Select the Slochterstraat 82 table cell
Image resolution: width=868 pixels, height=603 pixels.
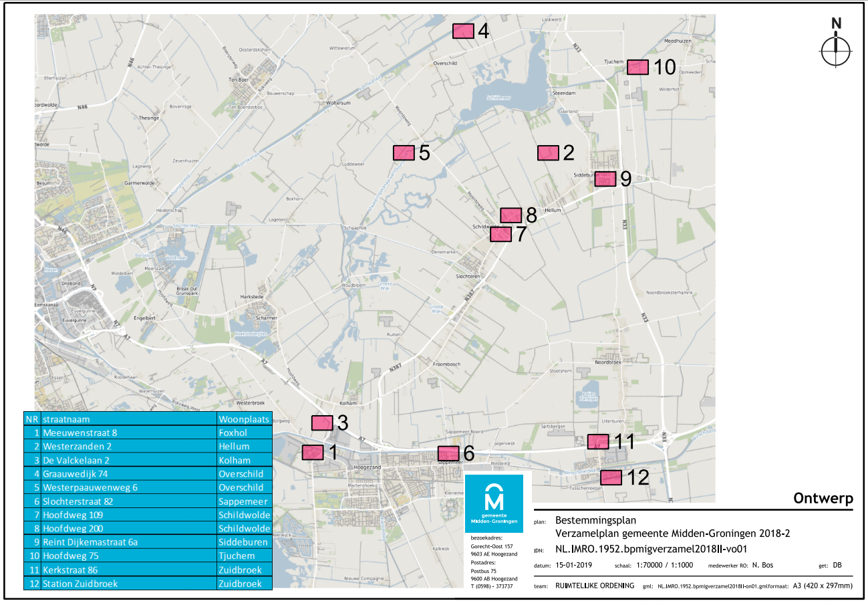click(x=128, y=501)
